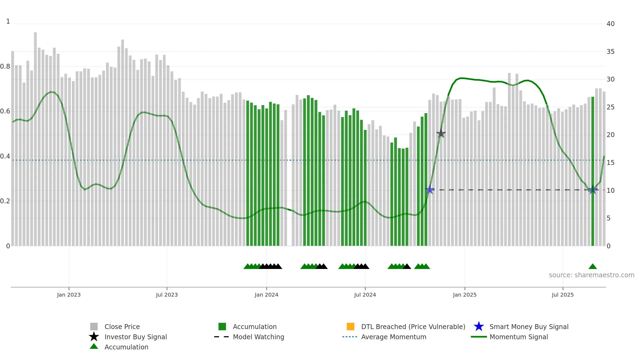Click the single green accumulation bar in 2025

[x=593, y=171]
